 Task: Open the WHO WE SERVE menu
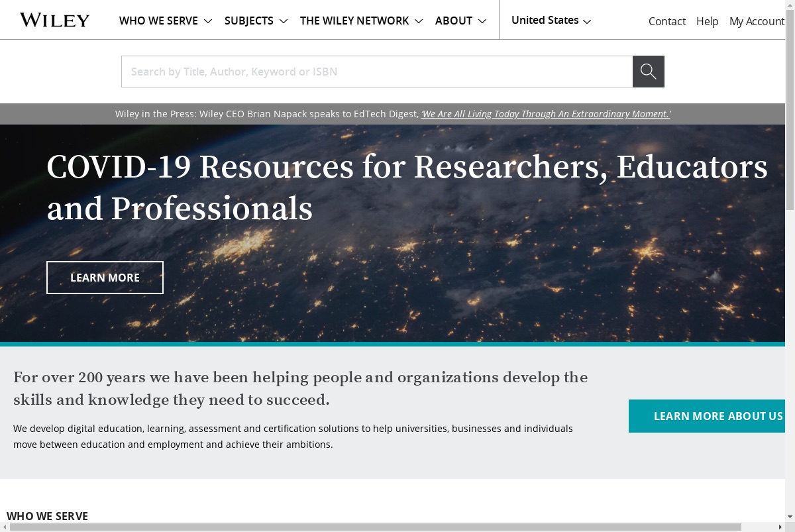point(166,21)
